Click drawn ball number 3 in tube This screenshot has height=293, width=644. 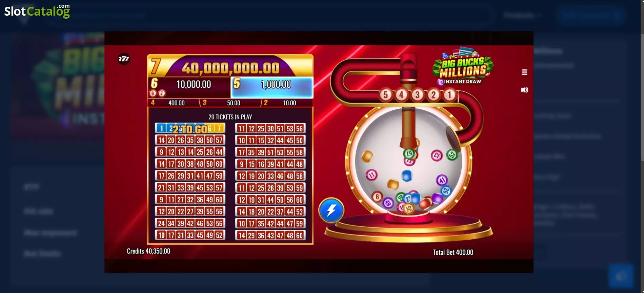click(x=418, y=95)
